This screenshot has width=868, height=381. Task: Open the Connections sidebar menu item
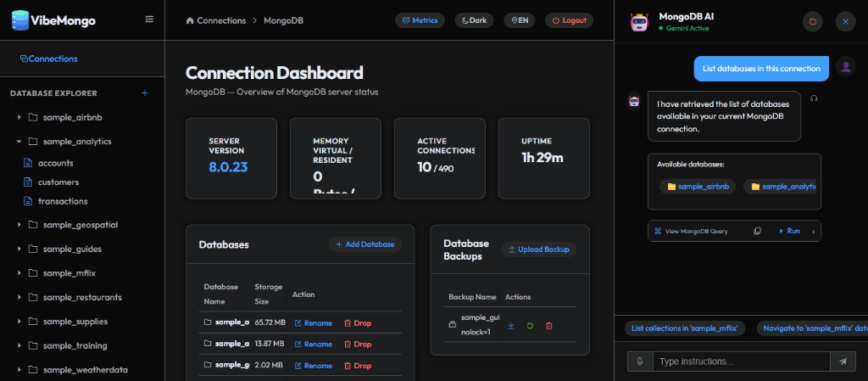[48, 59]
